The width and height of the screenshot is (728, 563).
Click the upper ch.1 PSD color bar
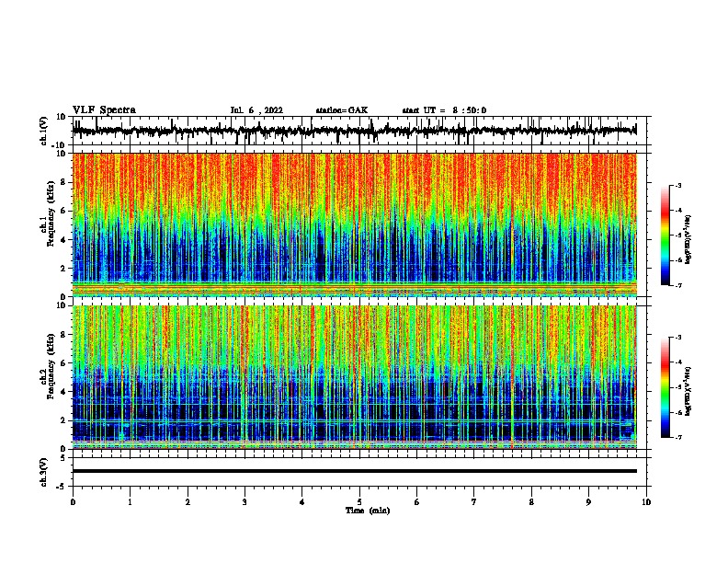point(665,236)
